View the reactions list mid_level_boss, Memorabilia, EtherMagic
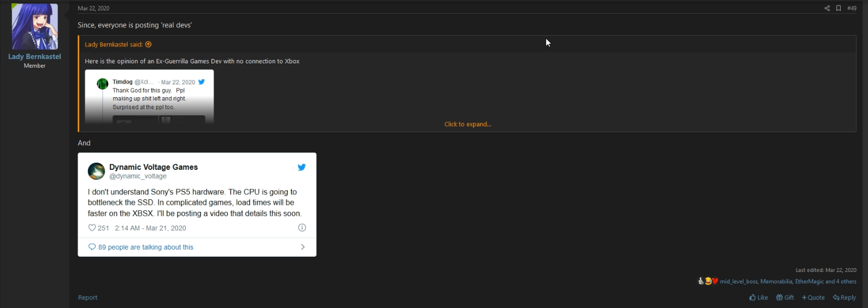Image resolution: width=868 pixels, height=308 pixels. (x=788, y=282)
